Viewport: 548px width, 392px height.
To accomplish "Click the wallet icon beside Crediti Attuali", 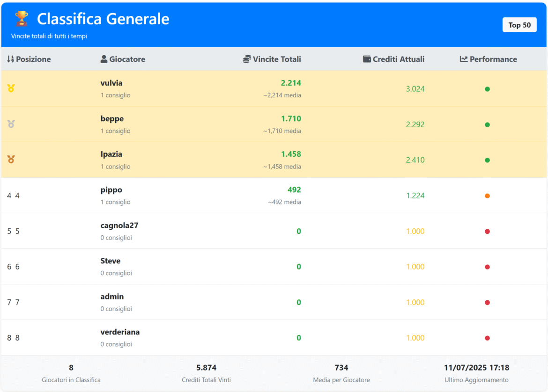I will (x=367, y=59).
